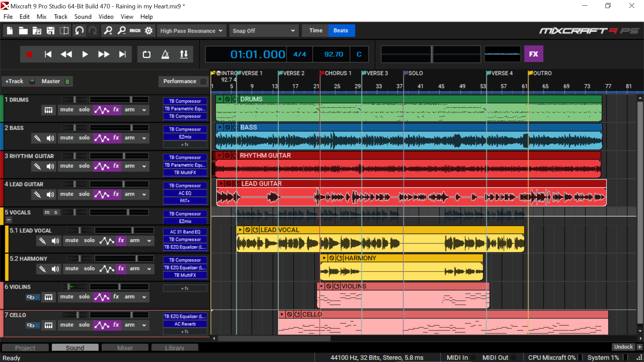Solo the LEAD VOCAL track
The image size is (644, 362).
click(x=89, y=240)
